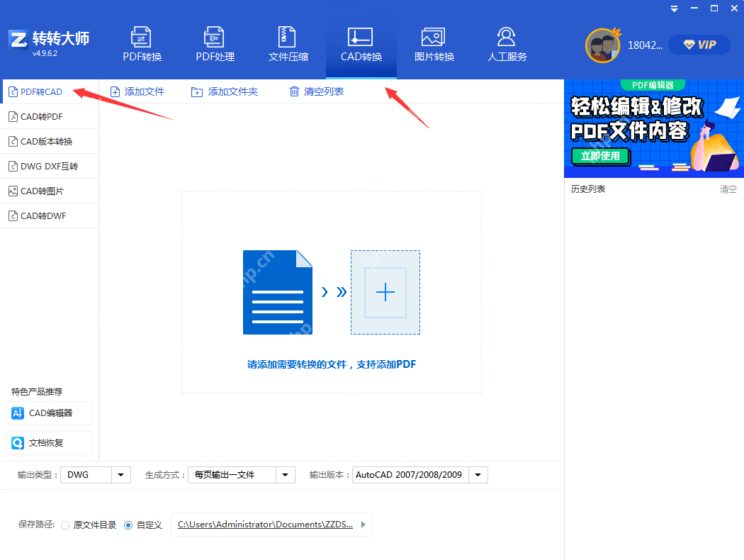
Task: Select CAD转DWF in the sidebar
Action: (x=50, y=216)
